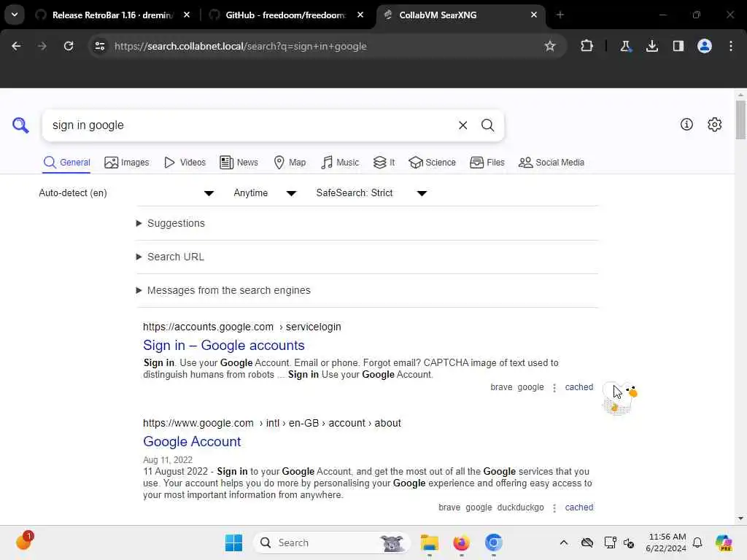Open the Chrome three-dot menu
The image size is (747, 560).
pyautogui.click(x=731, y=46)
